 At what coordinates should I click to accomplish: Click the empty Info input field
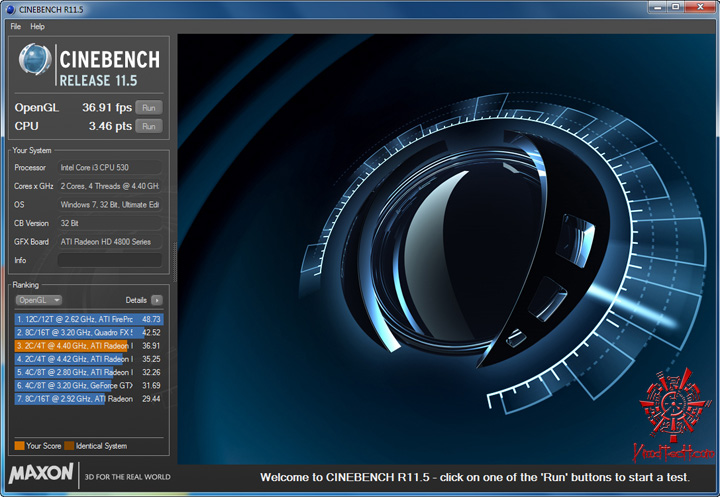[110, 260]
